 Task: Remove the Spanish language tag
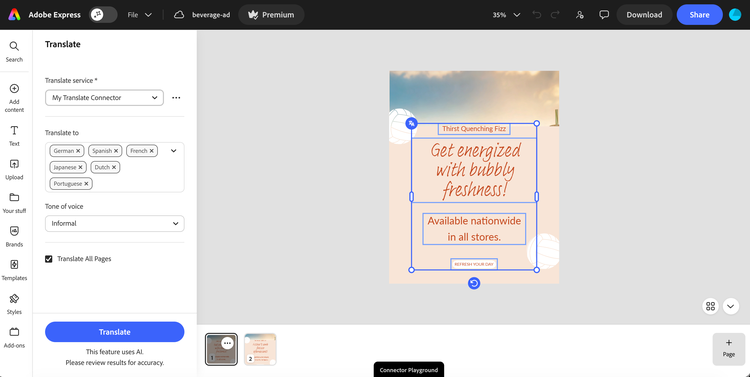tap(116, 151)
